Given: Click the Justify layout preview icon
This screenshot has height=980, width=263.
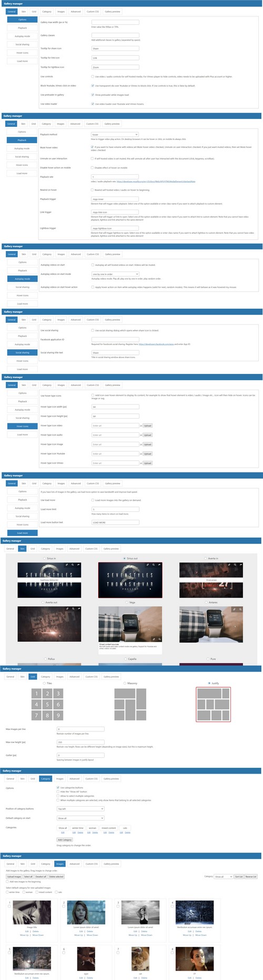Looking at the screenshot, I should coord(213,704).
